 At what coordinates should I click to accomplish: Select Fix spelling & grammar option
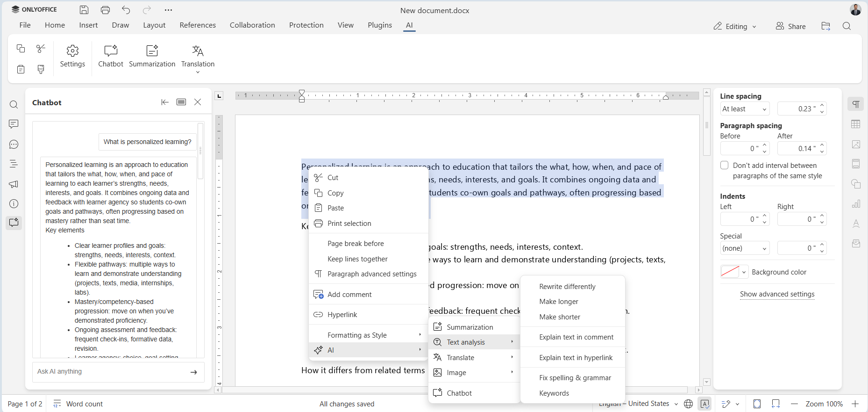(573, 377)
